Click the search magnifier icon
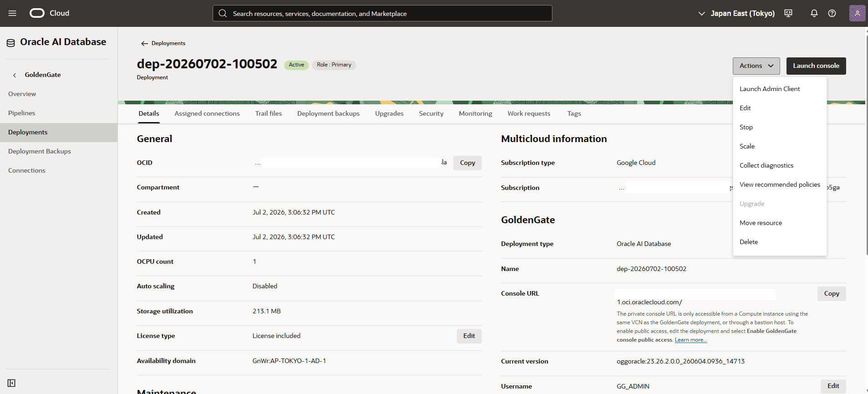868x394 pixels. click(x=223, y=13)
